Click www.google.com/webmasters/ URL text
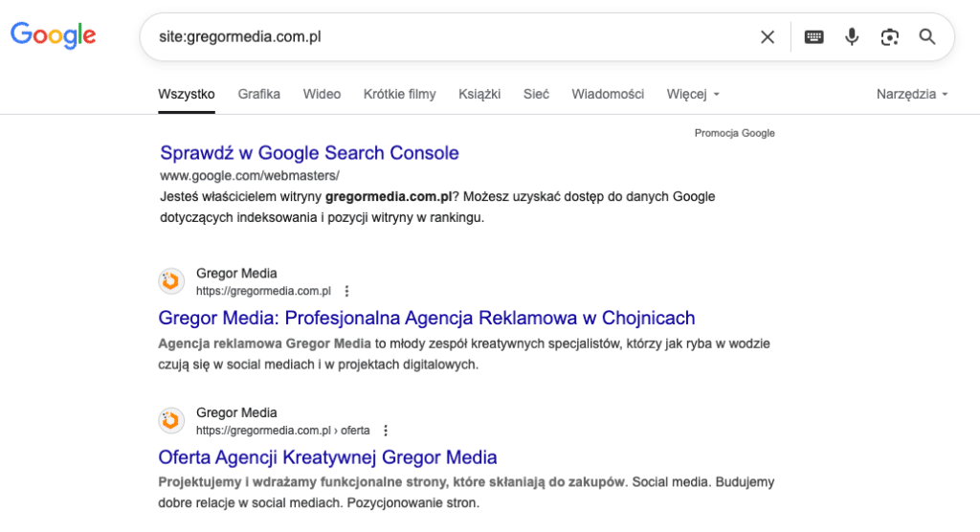Image resolution: width=980 pixels, height=532 pixels. 250,176
